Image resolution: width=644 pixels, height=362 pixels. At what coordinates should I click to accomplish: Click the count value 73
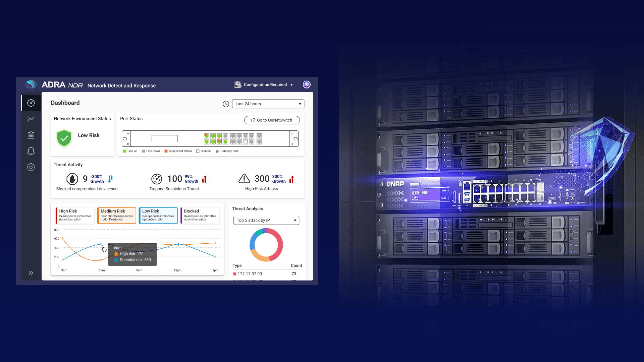coord(294,274)
